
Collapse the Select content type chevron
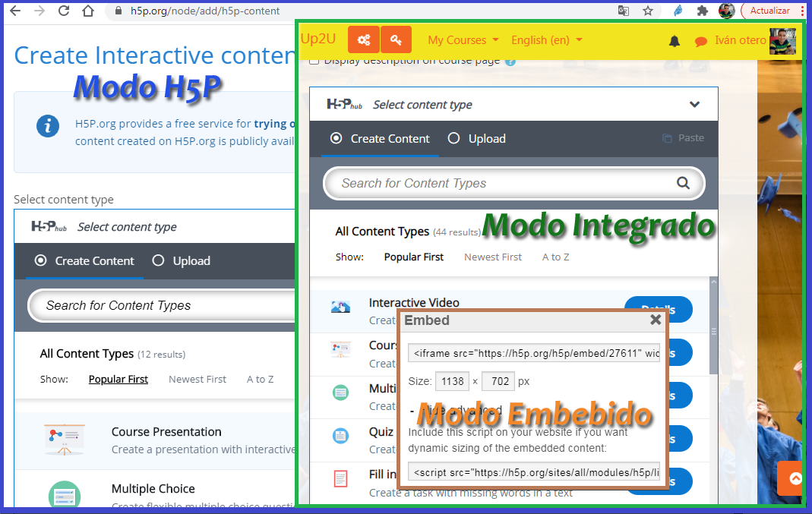pos(694,105)
